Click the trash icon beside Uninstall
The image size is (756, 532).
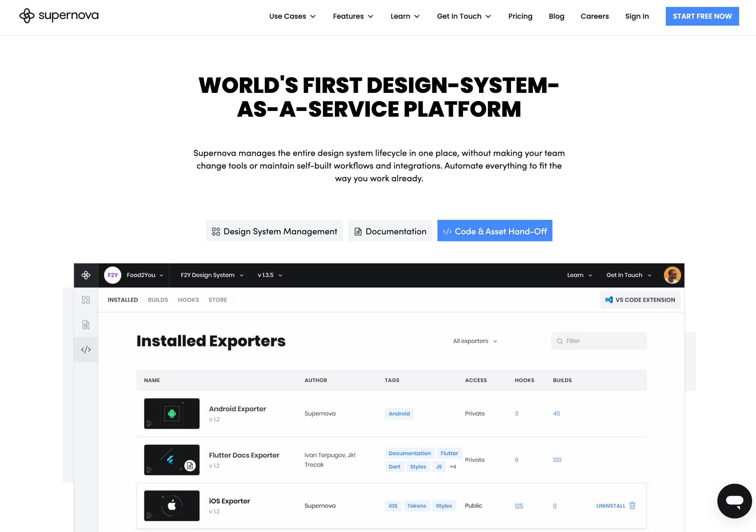[x=632, y=506]
